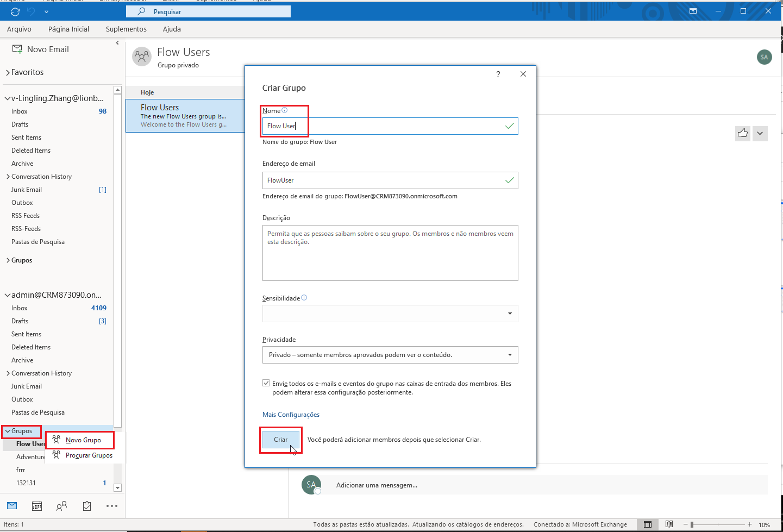Switch to Calendar view icon

[37, 506]
